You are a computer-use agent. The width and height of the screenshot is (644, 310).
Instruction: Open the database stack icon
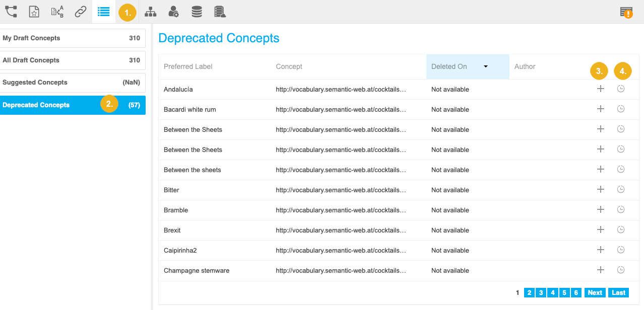pos(197,12)
